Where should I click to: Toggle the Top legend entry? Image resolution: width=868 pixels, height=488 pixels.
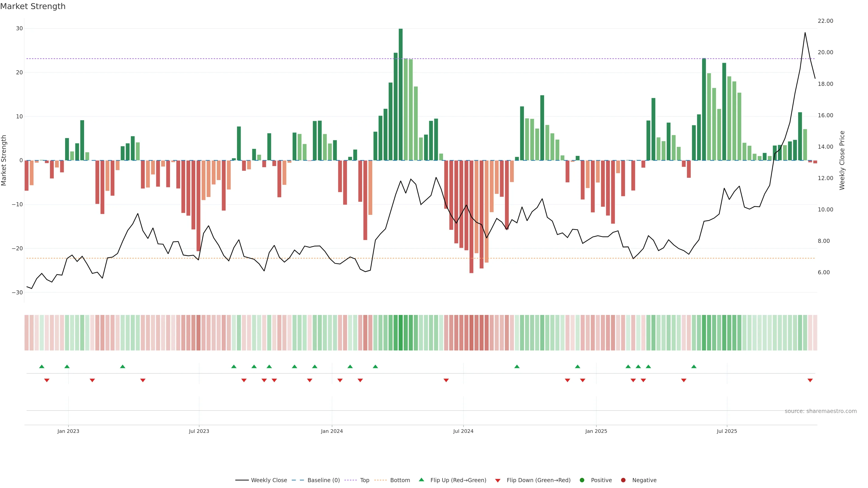click(364, 480)
